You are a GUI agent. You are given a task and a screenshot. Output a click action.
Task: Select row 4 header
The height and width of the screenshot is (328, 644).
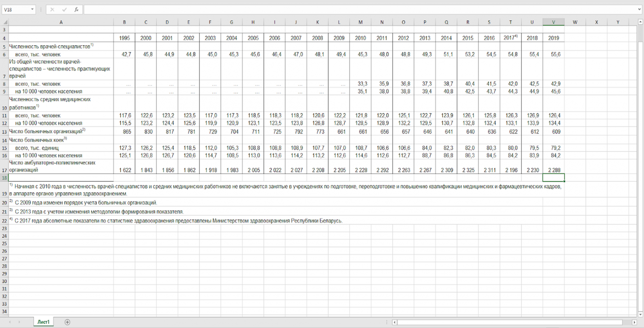(x=4, y=38)
